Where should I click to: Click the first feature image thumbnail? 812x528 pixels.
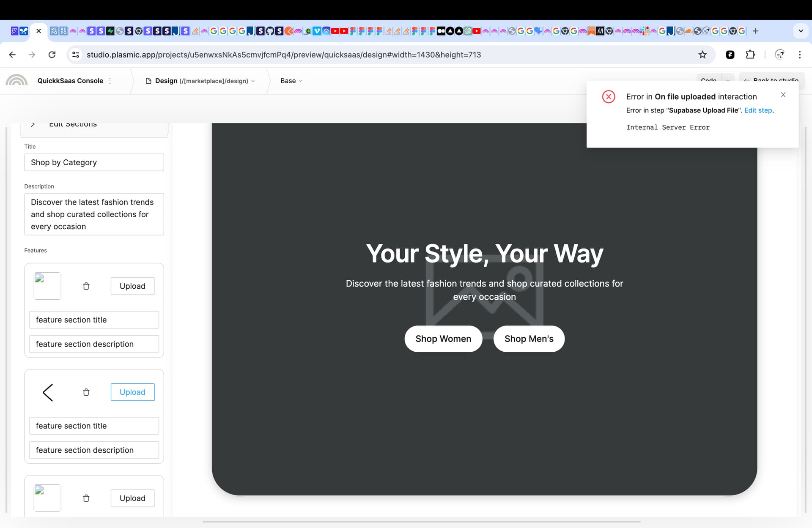47,286
